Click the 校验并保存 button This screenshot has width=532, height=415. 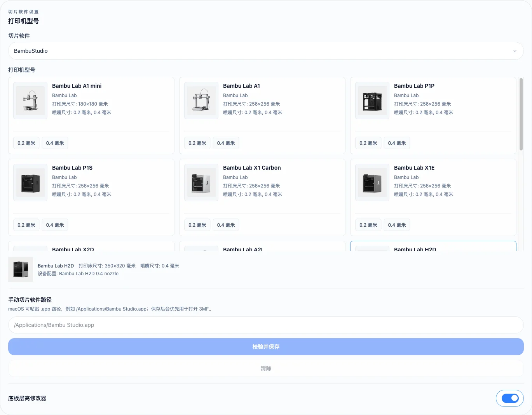click(266, 347)
